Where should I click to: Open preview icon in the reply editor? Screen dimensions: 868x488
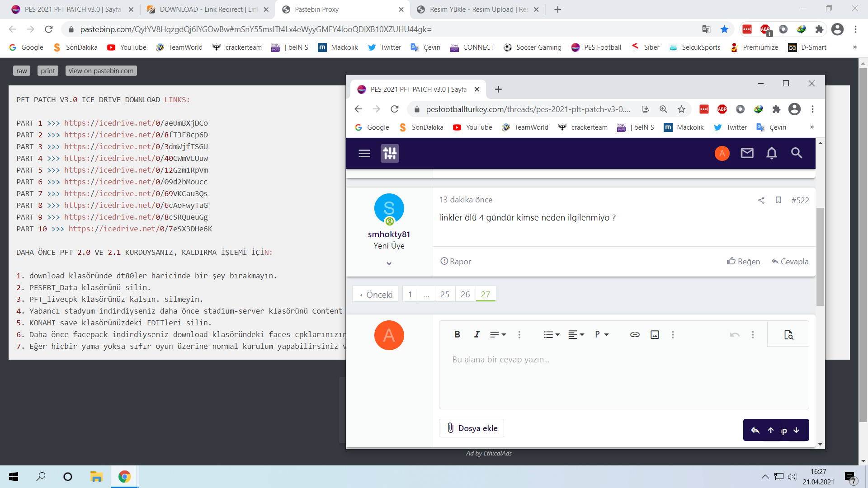pos(788,334)
